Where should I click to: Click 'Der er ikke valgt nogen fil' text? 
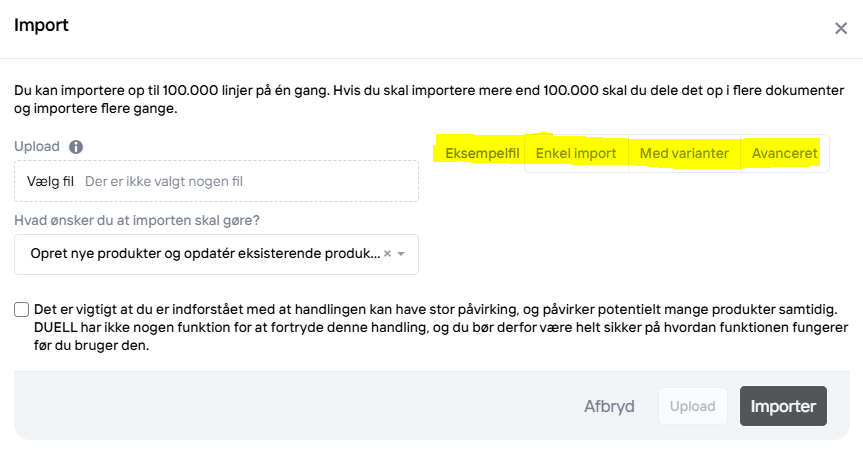[x=163, y=182]
